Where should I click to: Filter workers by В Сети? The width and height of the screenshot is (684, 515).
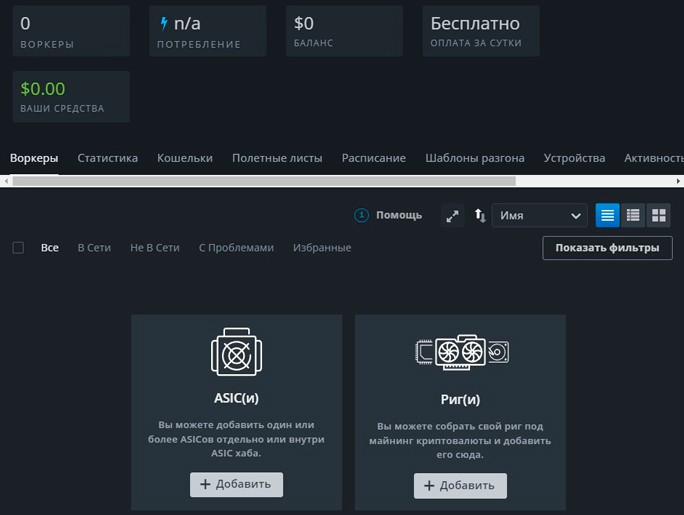[94, 248]
